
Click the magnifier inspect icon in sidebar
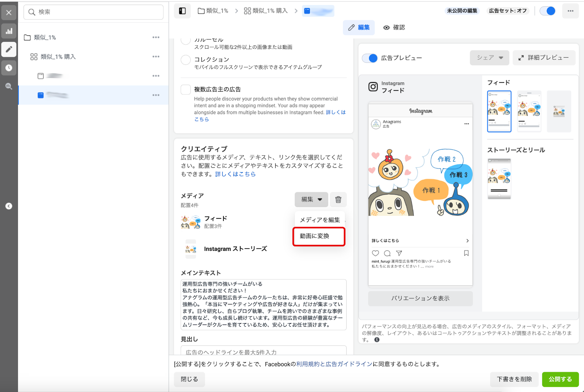click(x=9, y=86)
